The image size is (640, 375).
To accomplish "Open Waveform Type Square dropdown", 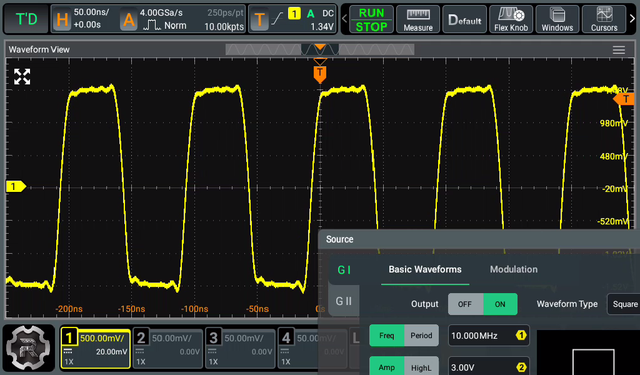I will (624, 304).
